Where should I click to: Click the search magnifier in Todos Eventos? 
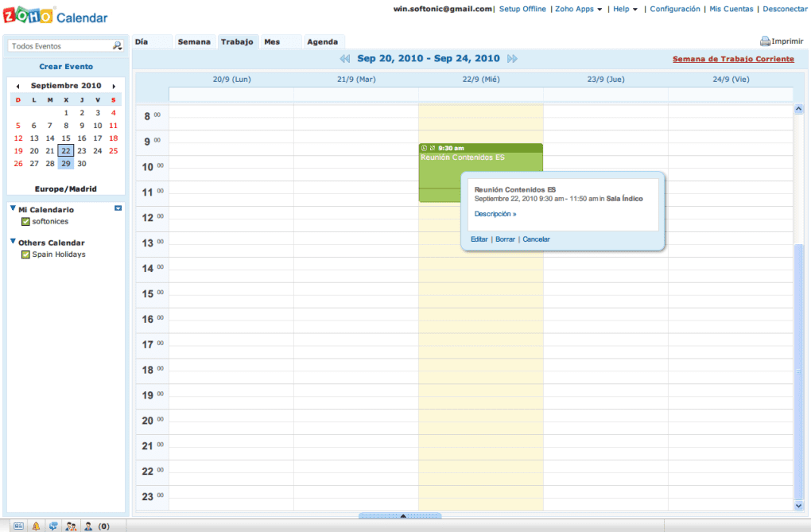point(118,46)
